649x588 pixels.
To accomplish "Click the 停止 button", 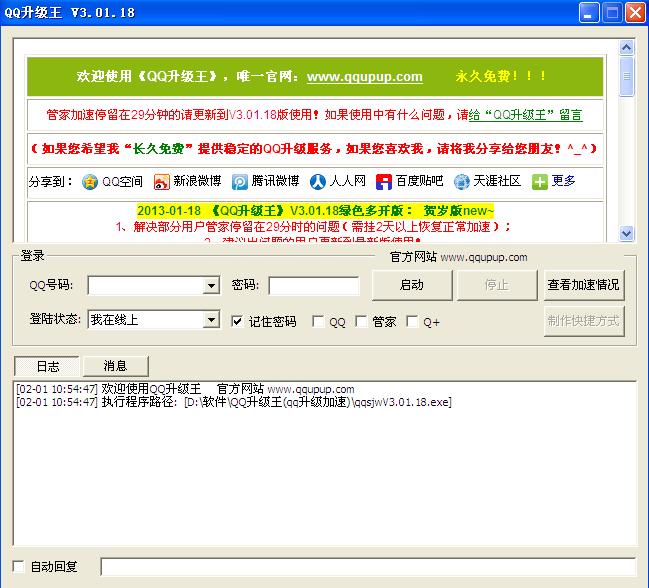I will [497, 285].
